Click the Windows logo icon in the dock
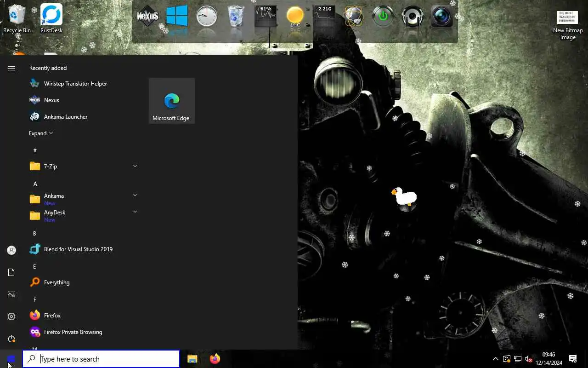Viewport: 588px width, 368px height. tap(177, 17)
